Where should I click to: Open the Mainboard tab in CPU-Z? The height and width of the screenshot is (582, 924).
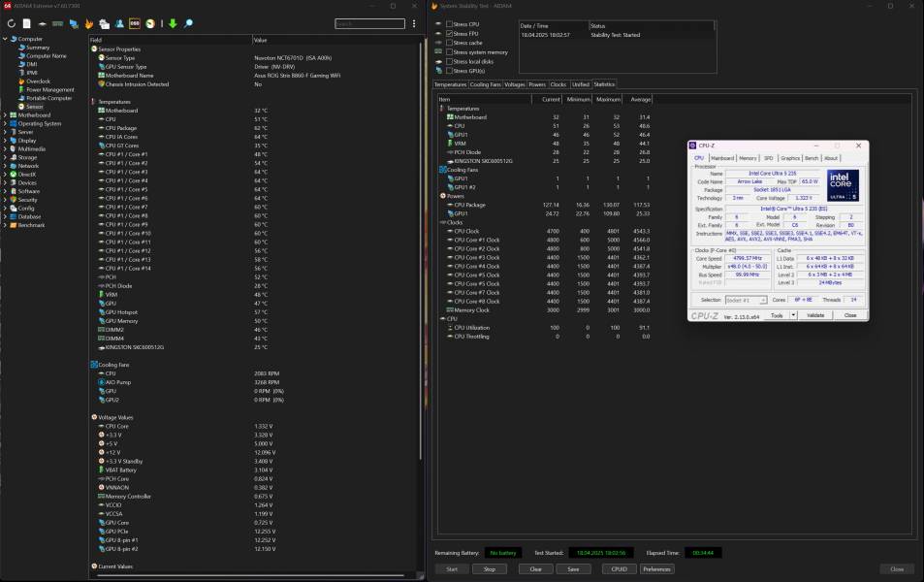point(722,158)
